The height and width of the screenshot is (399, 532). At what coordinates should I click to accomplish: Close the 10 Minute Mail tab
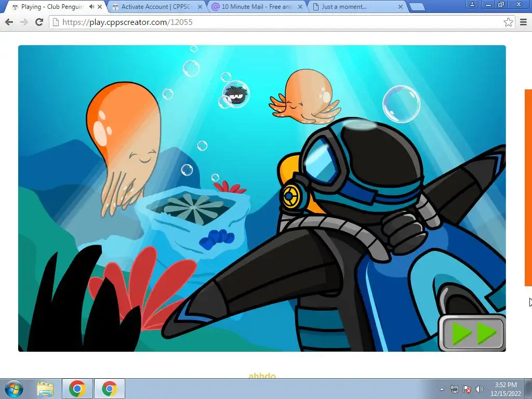(x=300, y=6)
